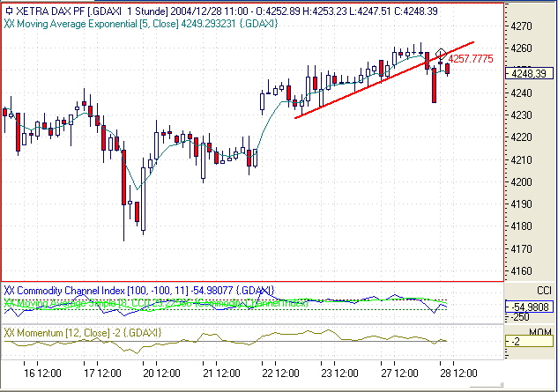Viewport: 558px width, 392px height.
Task: Click the 4200 price axis label
Action: pos(521,182)
